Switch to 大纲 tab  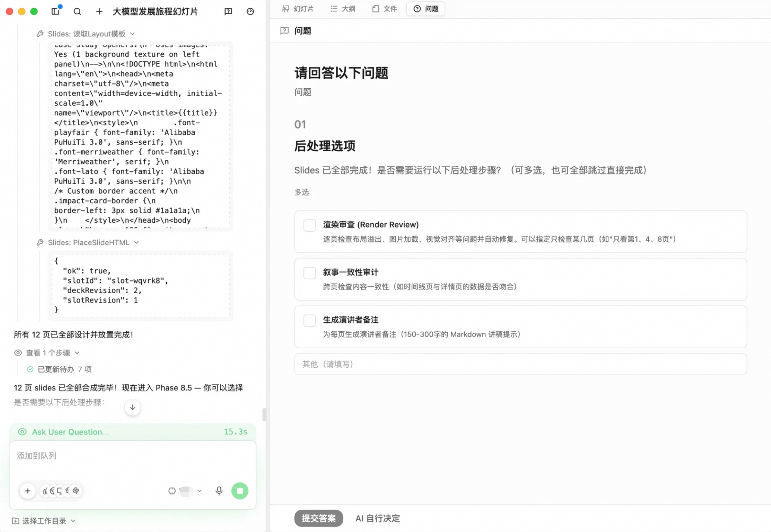(343, 9)
